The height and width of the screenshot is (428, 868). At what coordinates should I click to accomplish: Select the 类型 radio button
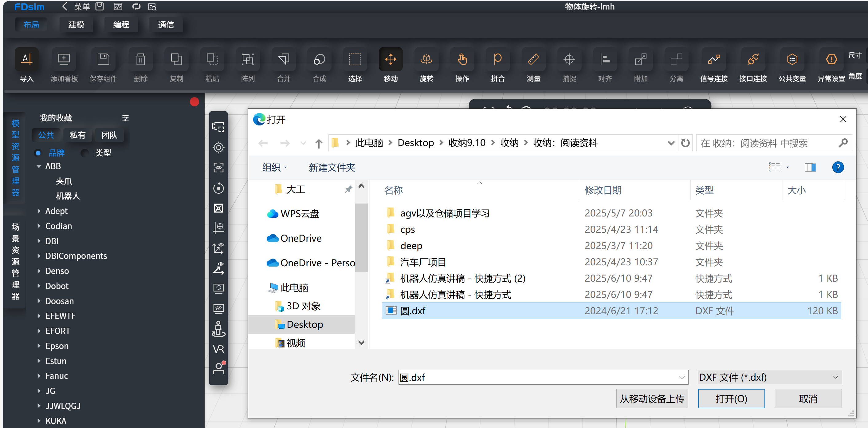pos(84,153)
